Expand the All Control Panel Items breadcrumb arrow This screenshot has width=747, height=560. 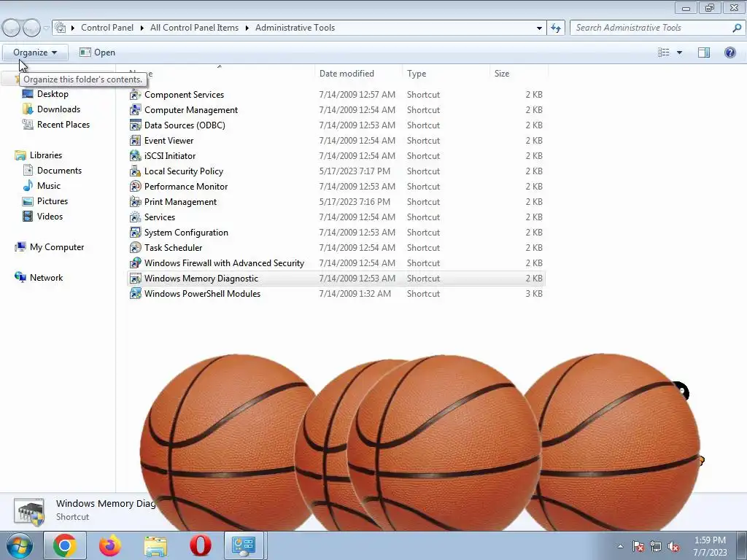(247, 28)
